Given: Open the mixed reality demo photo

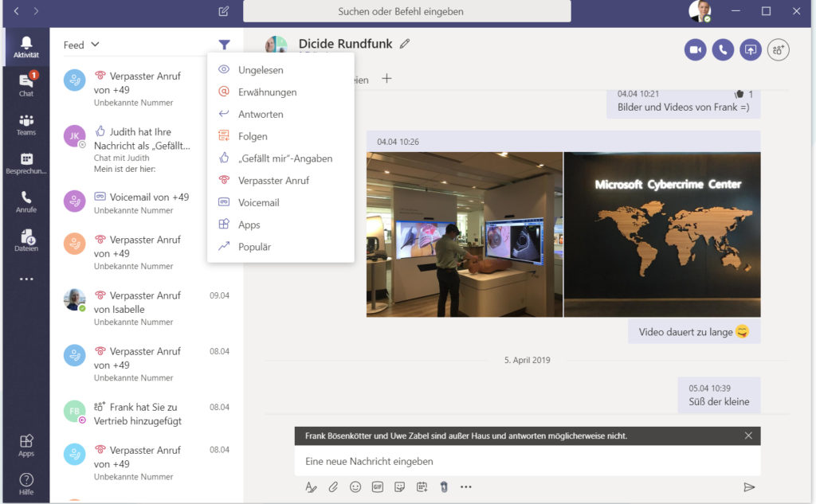Looking at the screenshot, I should coord(465,235).
